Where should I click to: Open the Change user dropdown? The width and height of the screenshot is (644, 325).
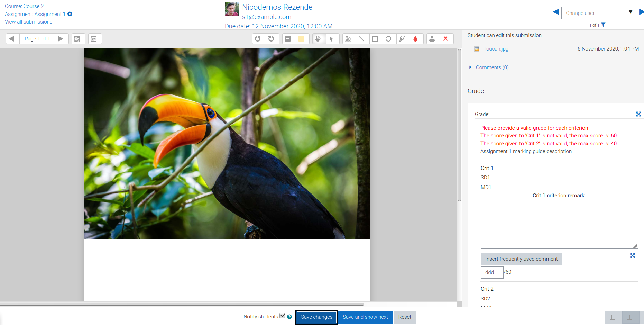tap(599, 13)
